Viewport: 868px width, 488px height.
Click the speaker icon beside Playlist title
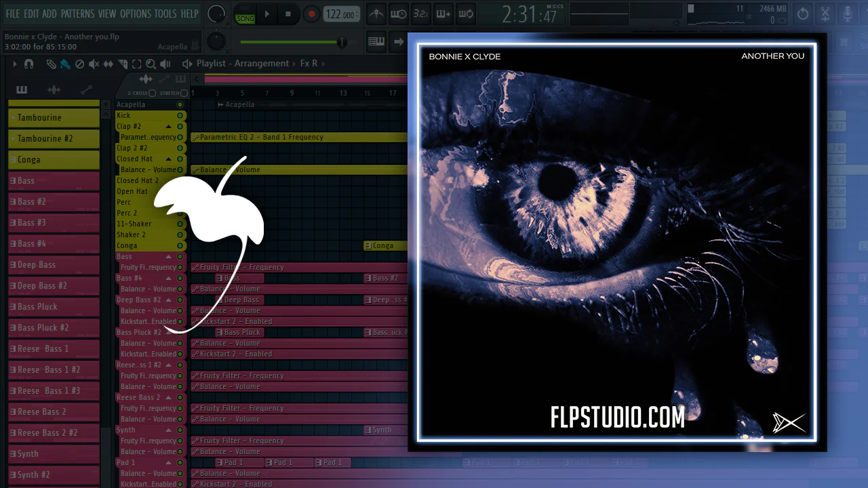click(187, 64)
